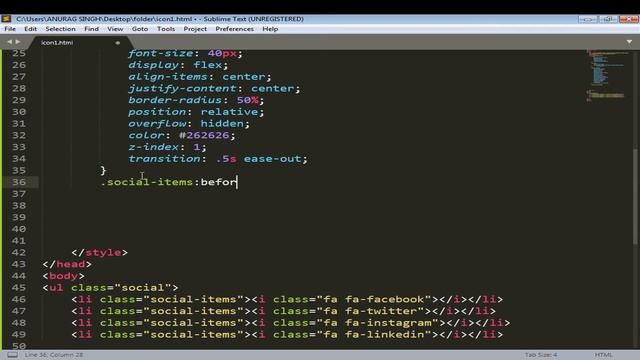Click closing brace on line 35
Viewport: 640px width, 360px height.
[103, 170]
